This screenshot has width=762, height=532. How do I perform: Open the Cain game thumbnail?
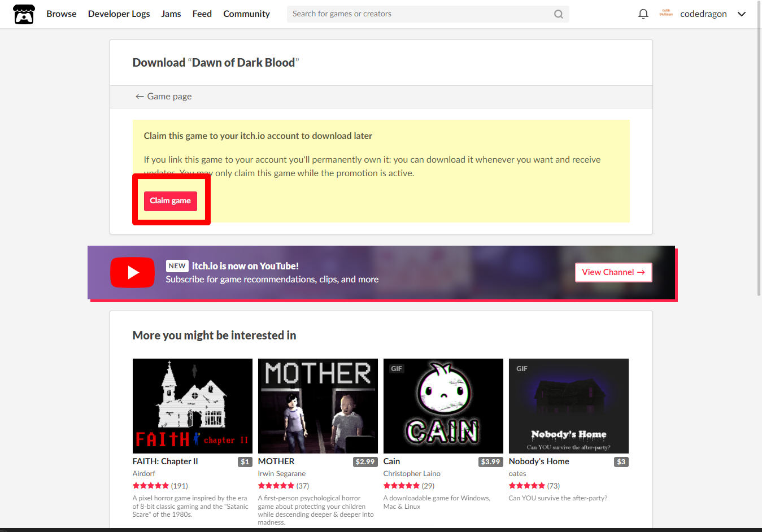[x=443, y=406]
